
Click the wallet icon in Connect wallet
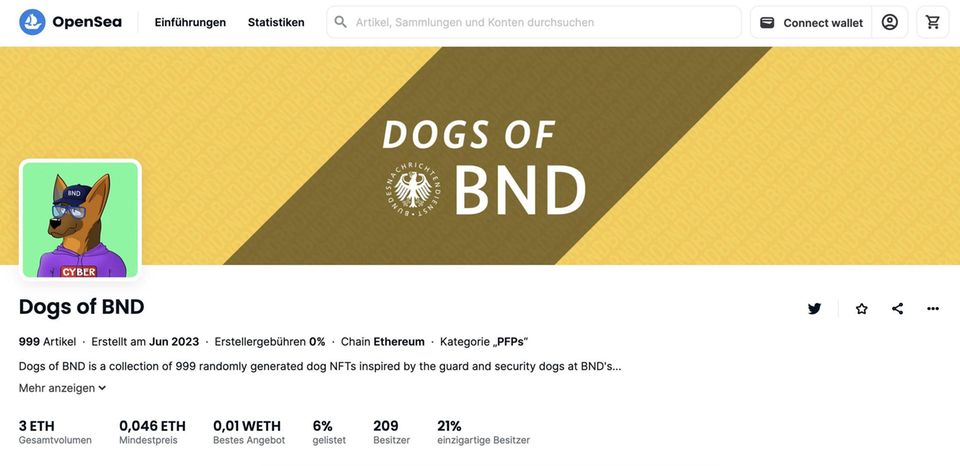point(767,23)
